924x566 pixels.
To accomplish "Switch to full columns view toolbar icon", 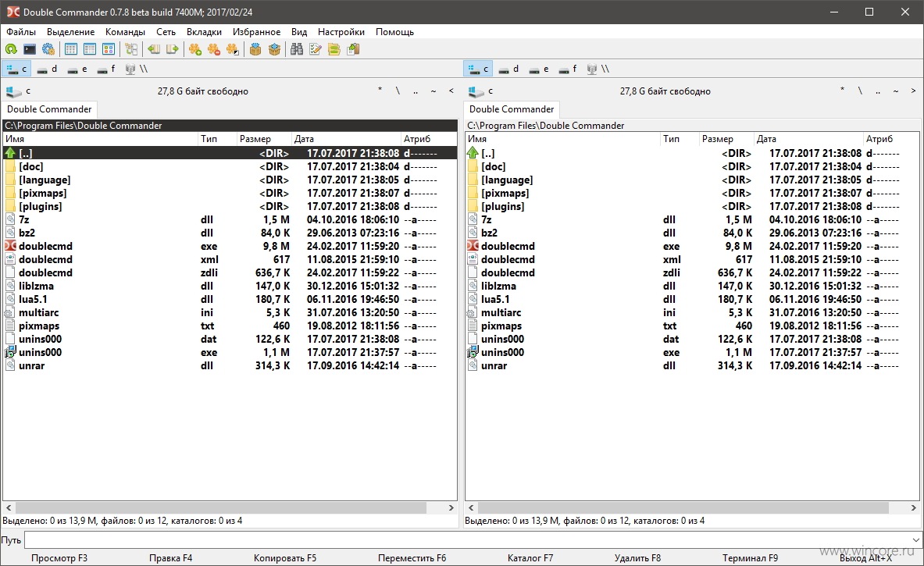I will [x=90, y=49].
